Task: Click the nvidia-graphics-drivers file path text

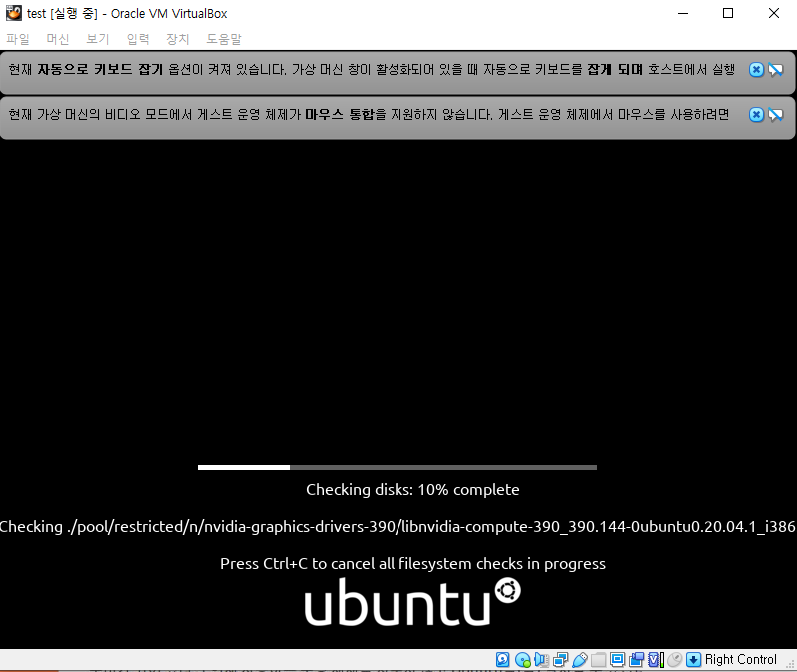Action: [x=398, y=527]
